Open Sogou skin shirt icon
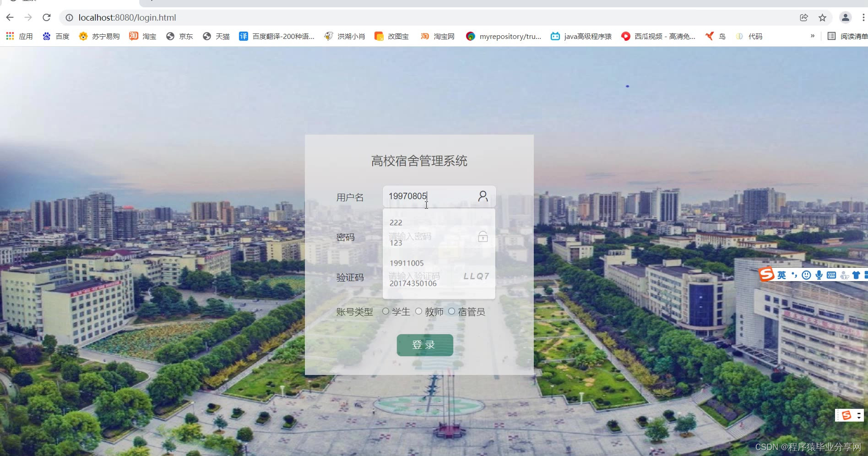 point(856,275)
